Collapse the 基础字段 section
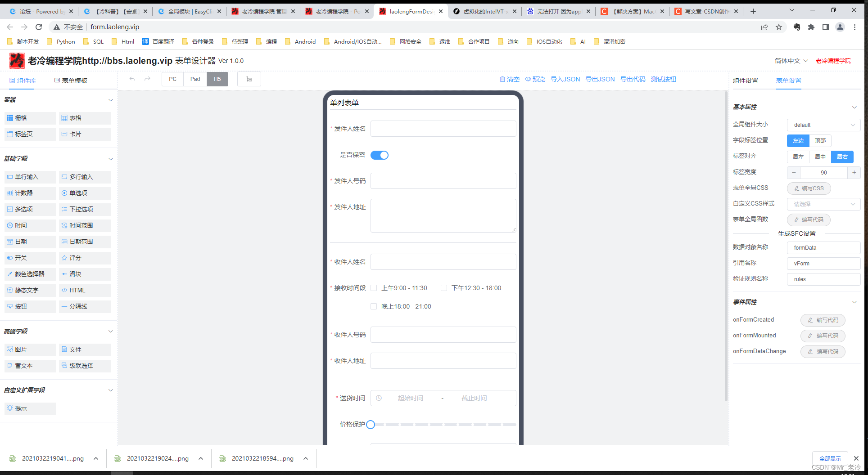Screen dimensions: 868x475 [111, 158]
